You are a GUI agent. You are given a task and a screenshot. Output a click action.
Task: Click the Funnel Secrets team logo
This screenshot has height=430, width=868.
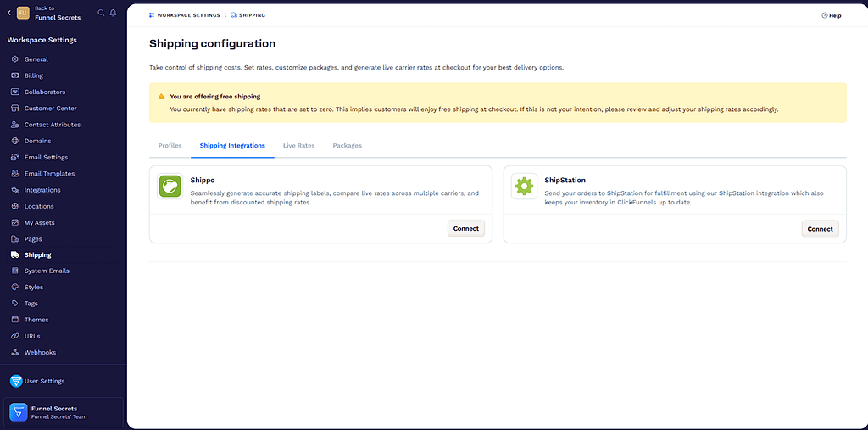point(19,412)
